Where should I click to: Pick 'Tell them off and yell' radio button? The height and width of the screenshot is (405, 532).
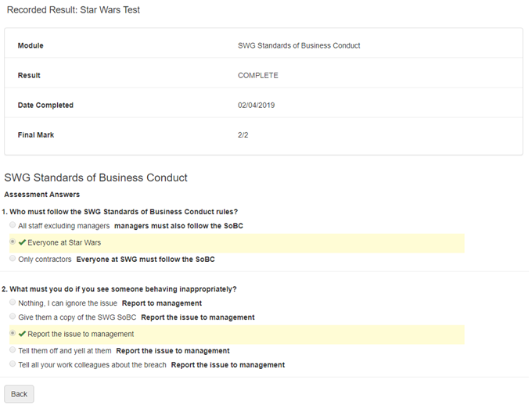point(13,350)
